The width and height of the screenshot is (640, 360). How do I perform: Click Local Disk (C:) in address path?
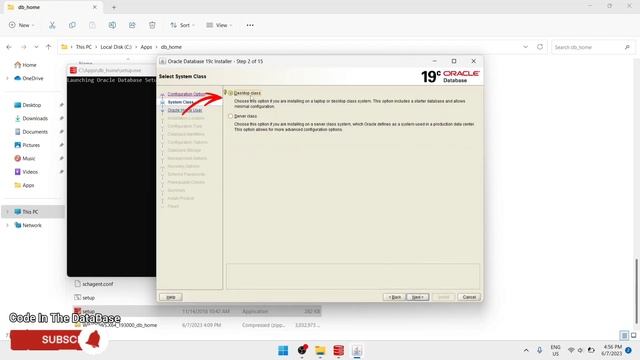click(116, 47)
